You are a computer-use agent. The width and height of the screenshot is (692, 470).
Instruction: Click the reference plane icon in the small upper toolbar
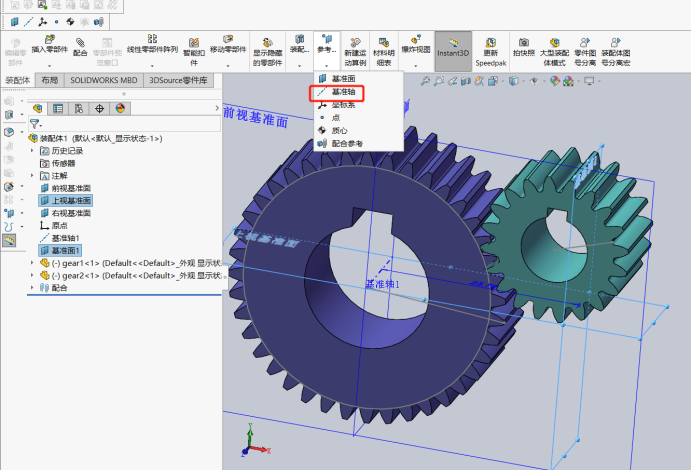coord(15,22)
